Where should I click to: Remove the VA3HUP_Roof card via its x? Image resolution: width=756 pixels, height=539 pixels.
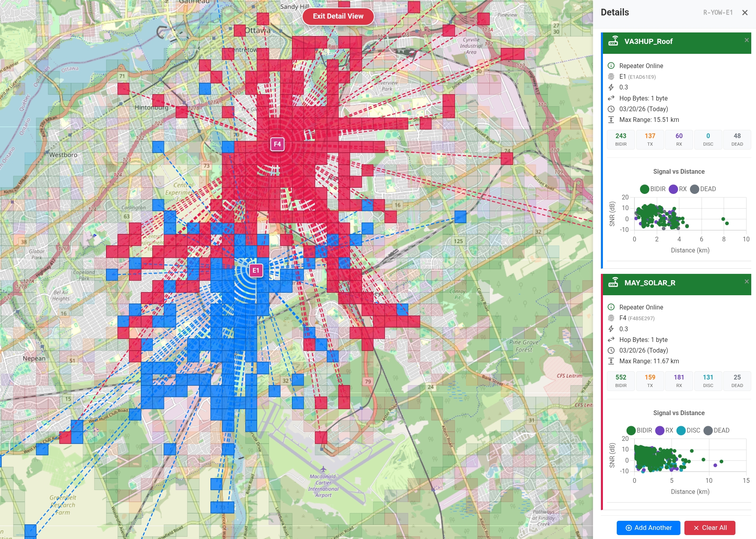(x=747, y=40)
